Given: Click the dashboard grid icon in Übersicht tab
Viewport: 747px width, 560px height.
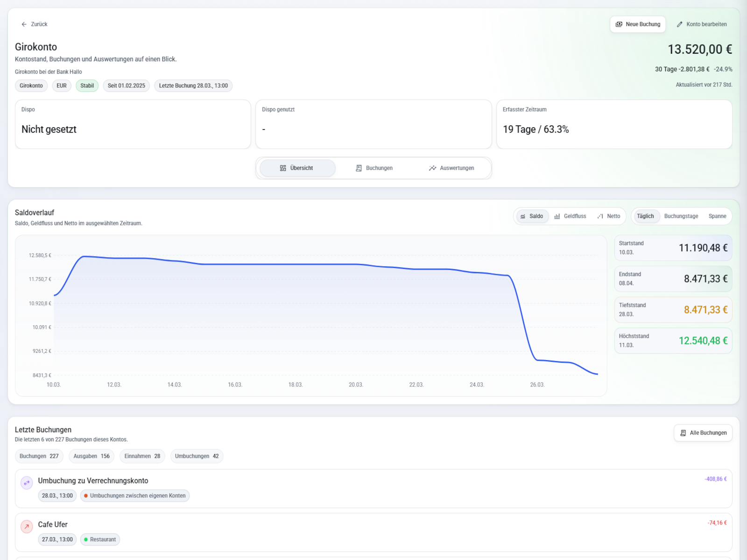Looking at the screenshot, I should 283,168.
